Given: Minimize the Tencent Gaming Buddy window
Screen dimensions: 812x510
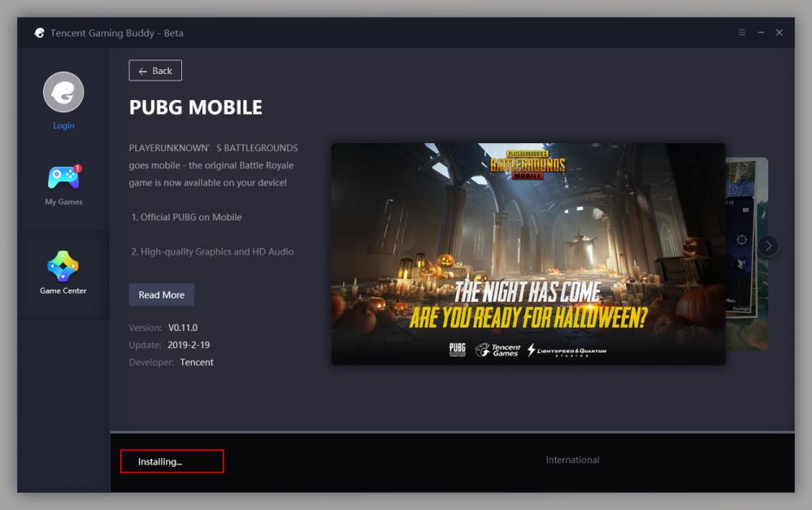Looking at the screenshot, I should point(761,33).
